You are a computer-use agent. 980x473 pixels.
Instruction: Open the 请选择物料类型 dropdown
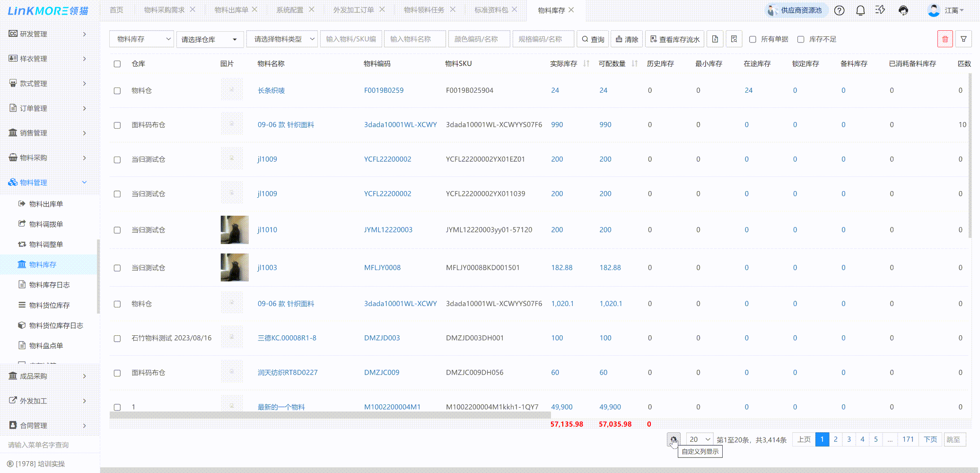[282, 39]
